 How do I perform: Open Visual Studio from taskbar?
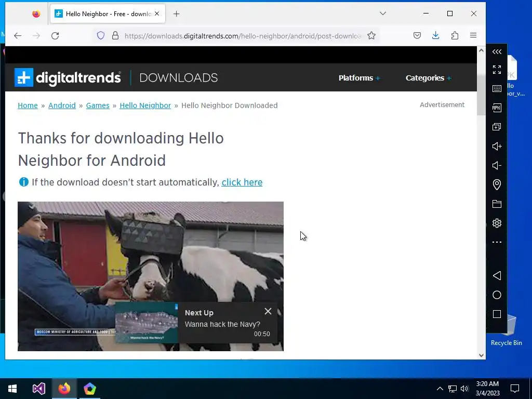(38, 389)
